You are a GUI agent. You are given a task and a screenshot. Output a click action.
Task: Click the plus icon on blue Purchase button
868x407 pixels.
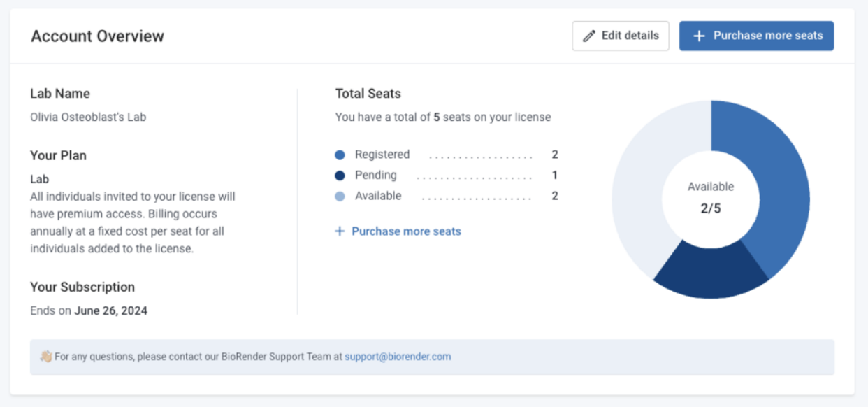click(698, 36)
